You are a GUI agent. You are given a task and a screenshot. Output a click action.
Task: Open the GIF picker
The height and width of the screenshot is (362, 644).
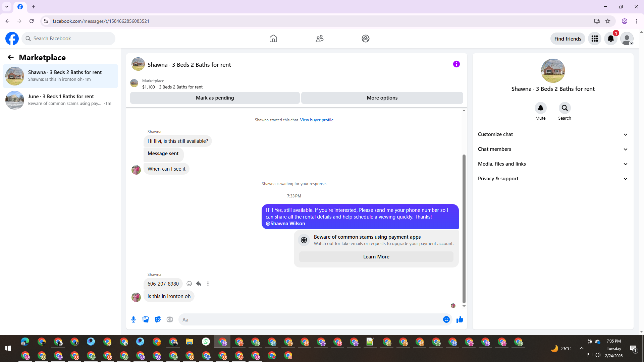170,319
